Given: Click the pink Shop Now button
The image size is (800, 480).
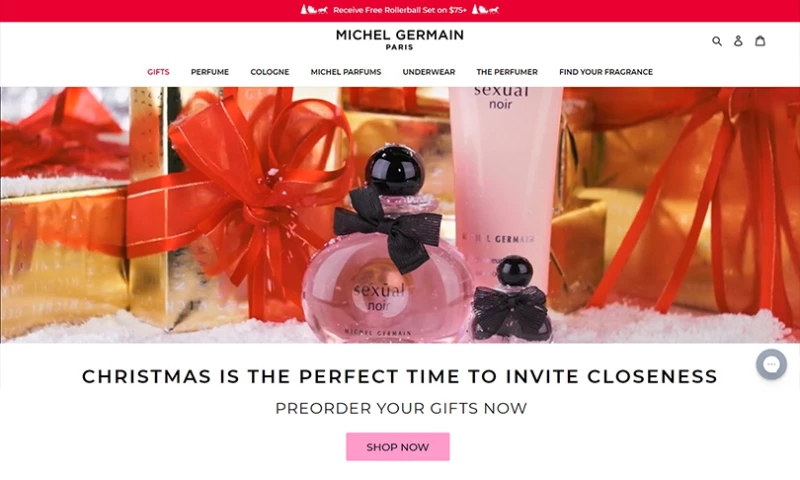Looking at the screenshot, I should coord(398,447).
